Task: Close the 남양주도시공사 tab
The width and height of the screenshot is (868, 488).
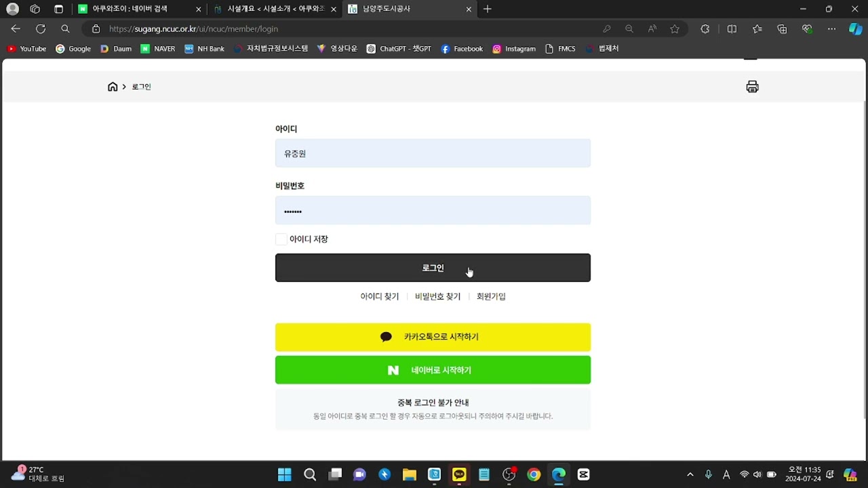Action: pos(469,9)
